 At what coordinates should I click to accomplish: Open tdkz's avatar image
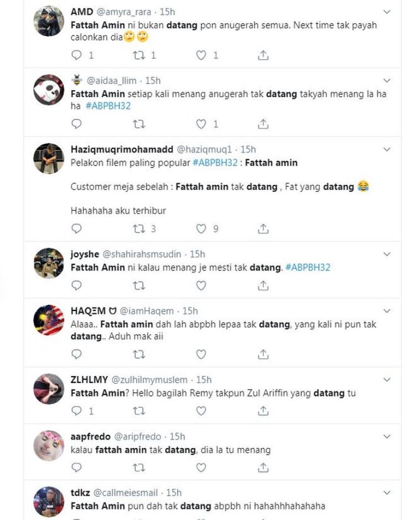pyautogui.click(x=49, y=501)
